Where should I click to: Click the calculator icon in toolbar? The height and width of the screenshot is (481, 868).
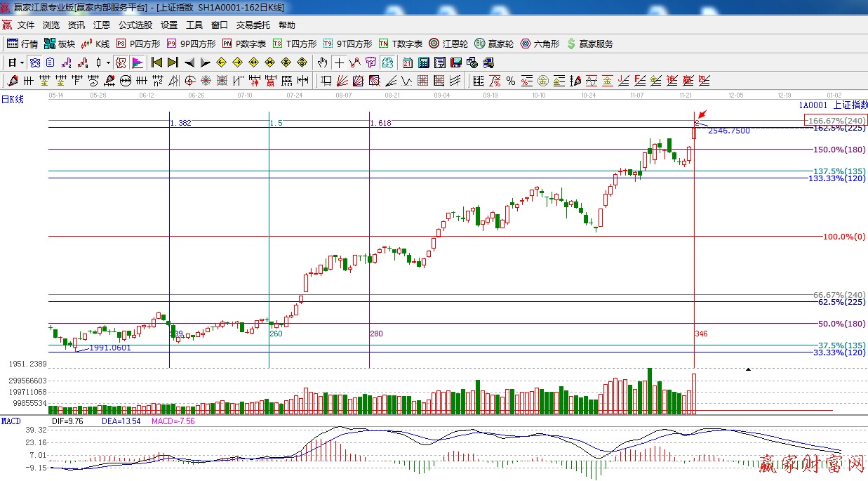pyautogui.click(x=424, y=62)
